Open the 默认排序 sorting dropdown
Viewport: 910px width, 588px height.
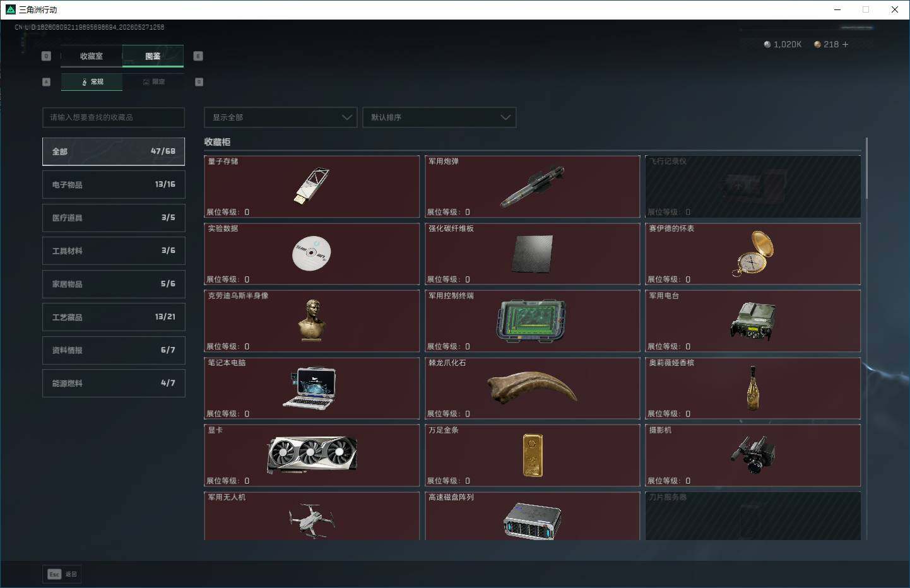click(439, 117)
